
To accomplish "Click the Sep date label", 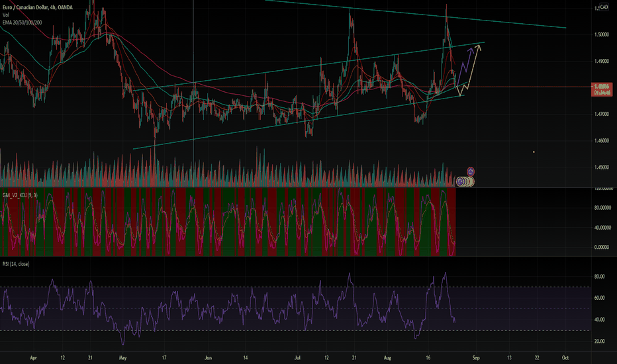I will [476, 357].
